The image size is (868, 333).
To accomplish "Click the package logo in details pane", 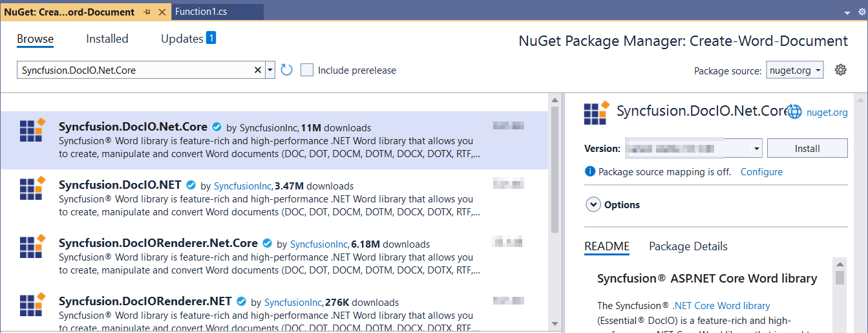I will [x=596, y=113].
